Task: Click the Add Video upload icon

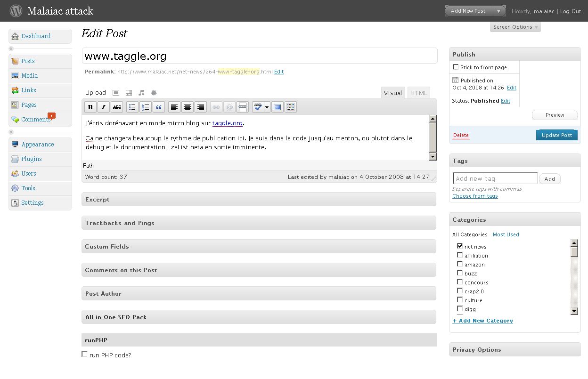Action: [129, 93]
